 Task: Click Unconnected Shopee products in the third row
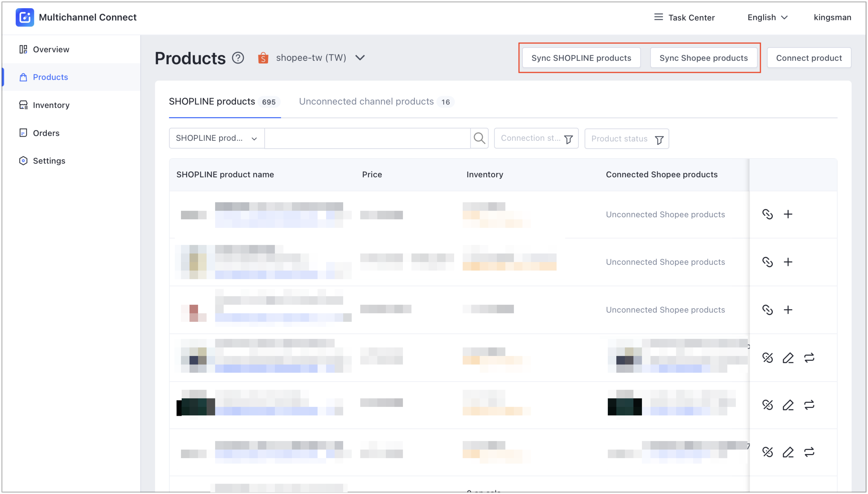click(665, 310)
